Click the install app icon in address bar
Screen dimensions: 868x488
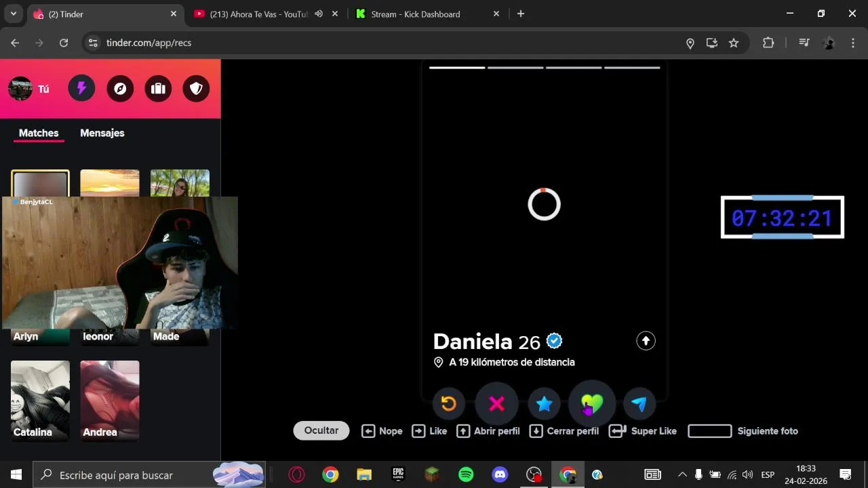tap(712, 43)
